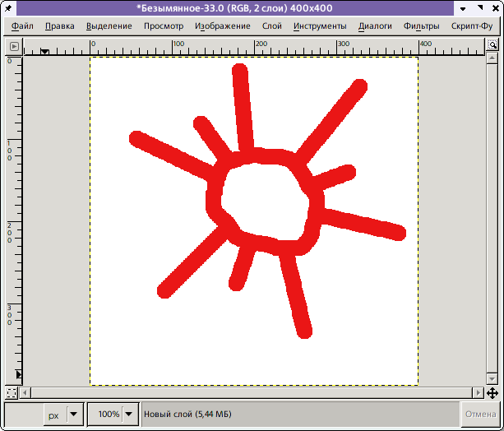The width and height of the screenshot is (504, 431).
Task: Open the Фильтры menu
Action: [x=421, y=25]
